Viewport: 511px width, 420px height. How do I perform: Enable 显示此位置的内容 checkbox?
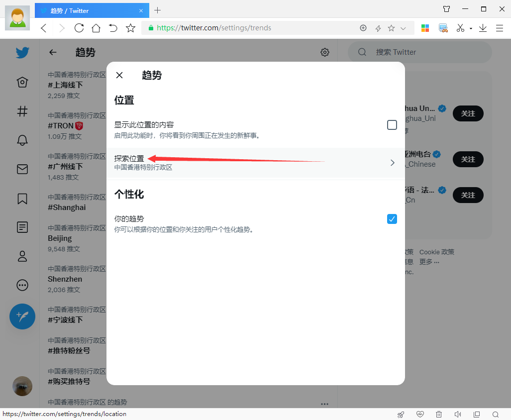392,125
